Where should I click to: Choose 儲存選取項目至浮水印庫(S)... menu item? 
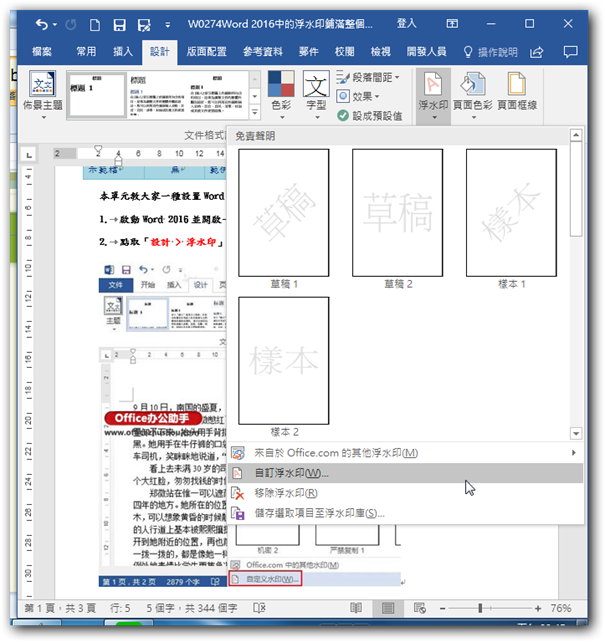pos(405,513)
